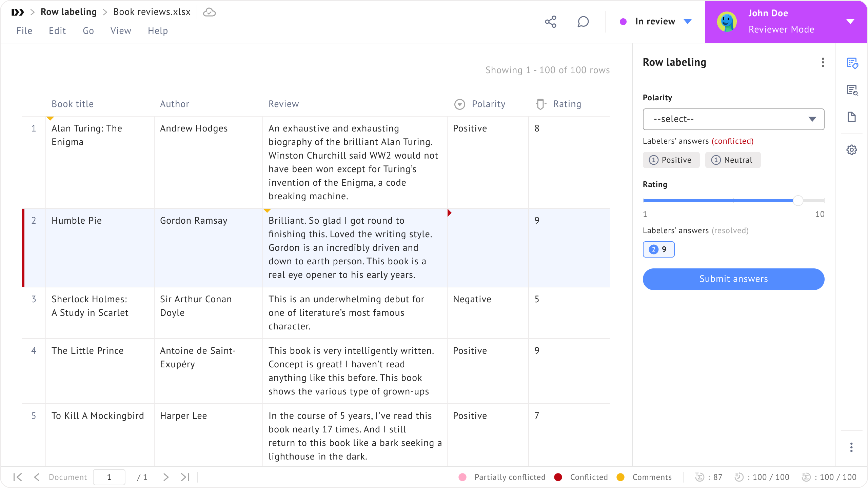868x488 pixels.
Task: Expand the In review status dropdown
Action: [688, 22]
